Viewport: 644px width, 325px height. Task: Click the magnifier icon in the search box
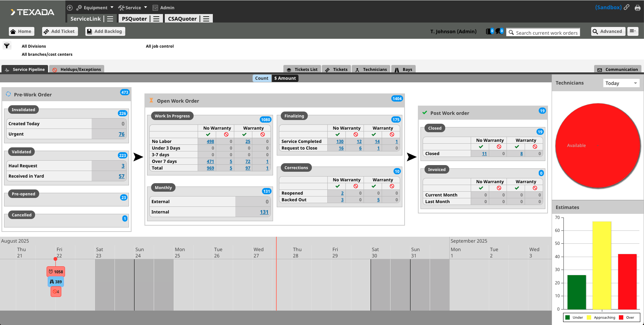click(x=511, y=32)
